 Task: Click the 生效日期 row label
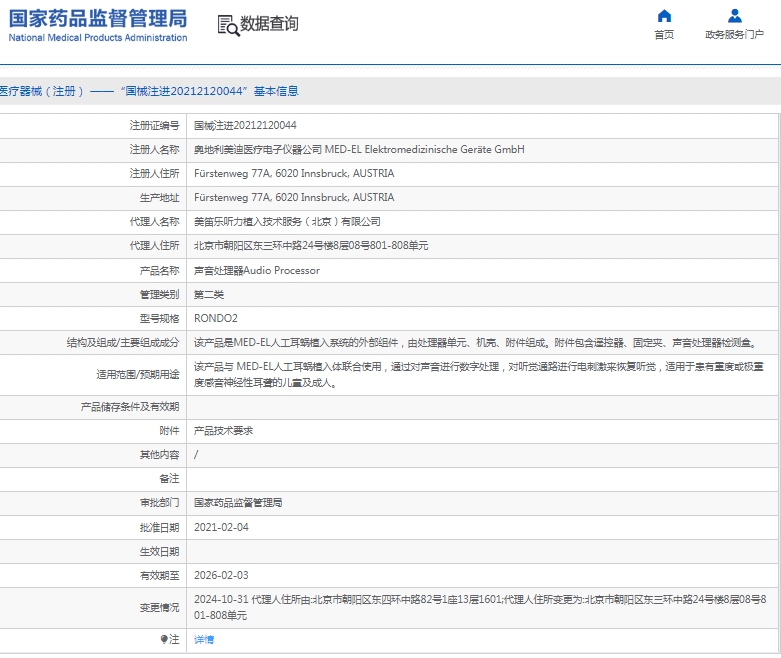pos(159,552)
